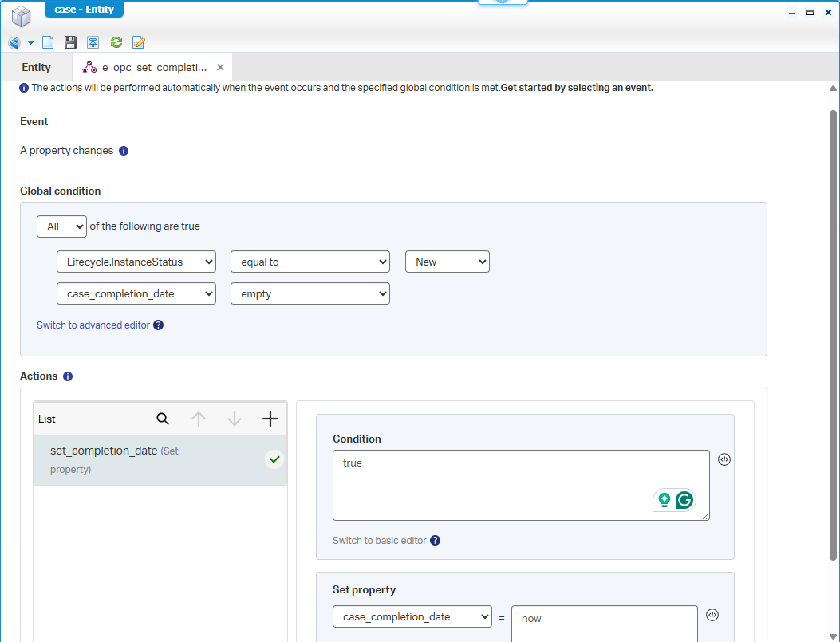Open the All/Any condition dropdown
The width and height of the screenshot is (840, 642).
[61, 226]
